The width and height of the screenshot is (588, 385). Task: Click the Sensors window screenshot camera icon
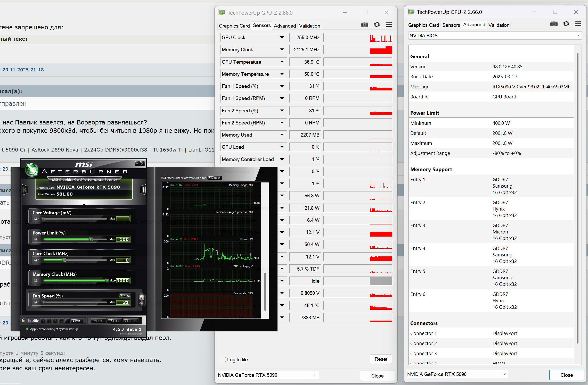364,25
